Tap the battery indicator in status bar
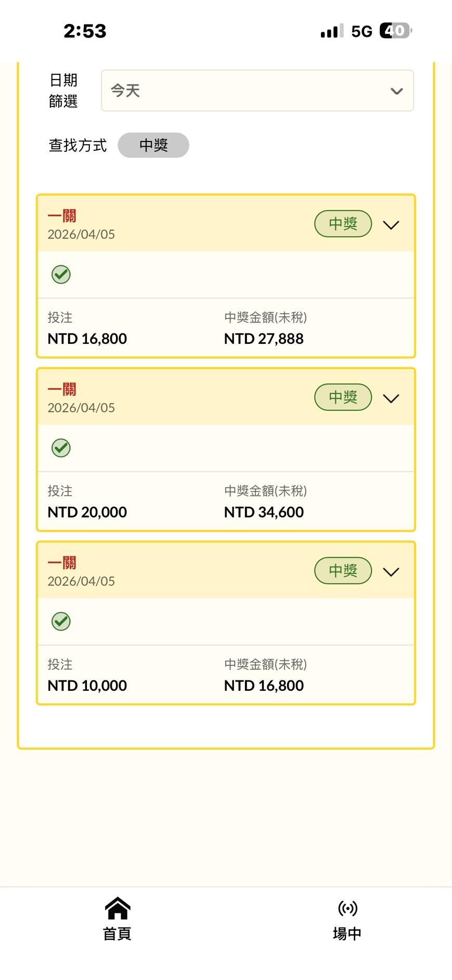Viewport: 452px width, 980px height. (x=395, y=31)
